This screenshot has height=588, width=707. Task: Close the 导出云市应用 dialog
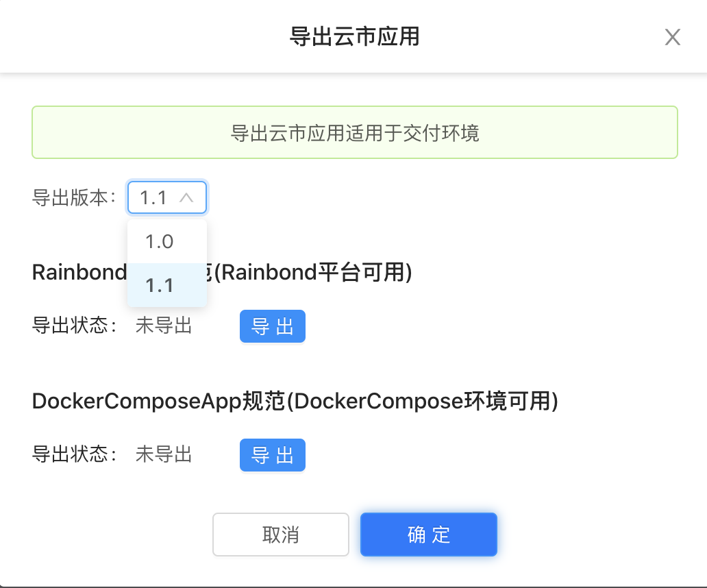tap(672, 37)
